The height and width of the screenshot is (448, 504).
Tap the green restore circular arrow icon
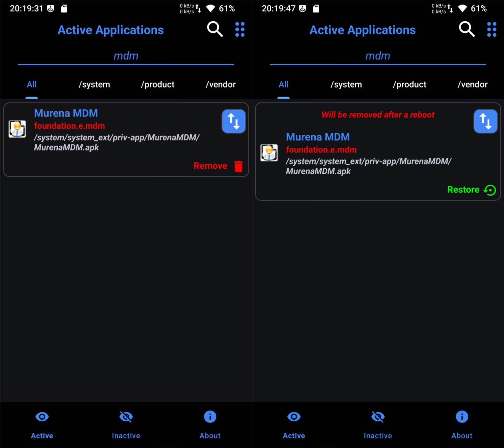[490, 190]
